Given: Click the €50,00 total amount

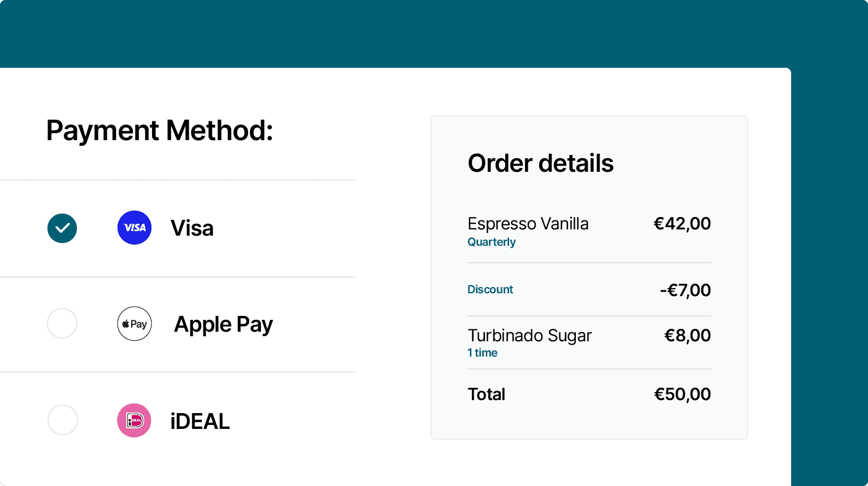Looking at the screenshot, I should tap(683, 394).
